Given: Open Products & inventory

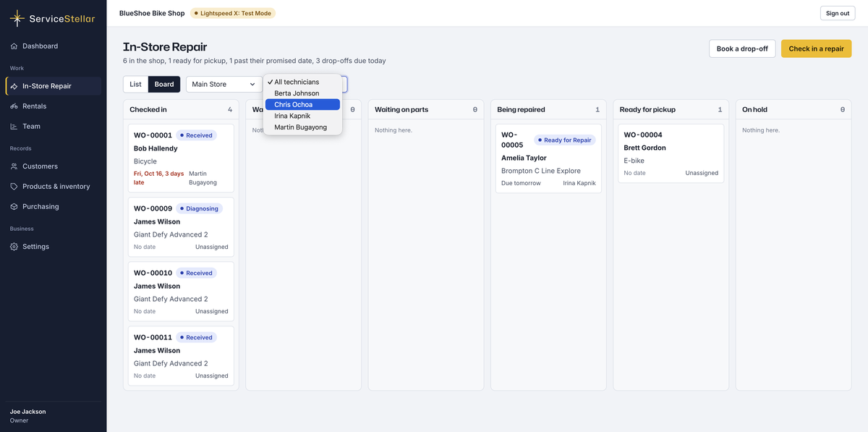Looking at the screenshot, I should point(54,187).
